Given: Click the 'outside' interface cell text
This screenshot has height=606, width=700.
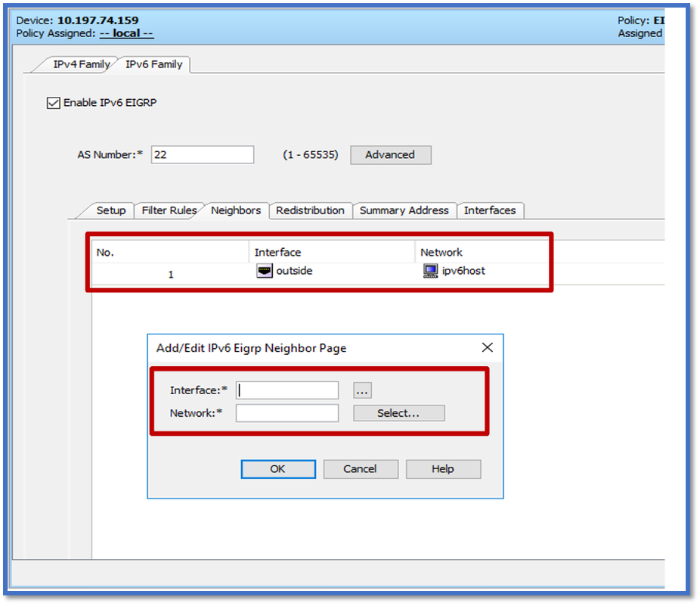Looking at the screenshot, I should pos(294,271).
